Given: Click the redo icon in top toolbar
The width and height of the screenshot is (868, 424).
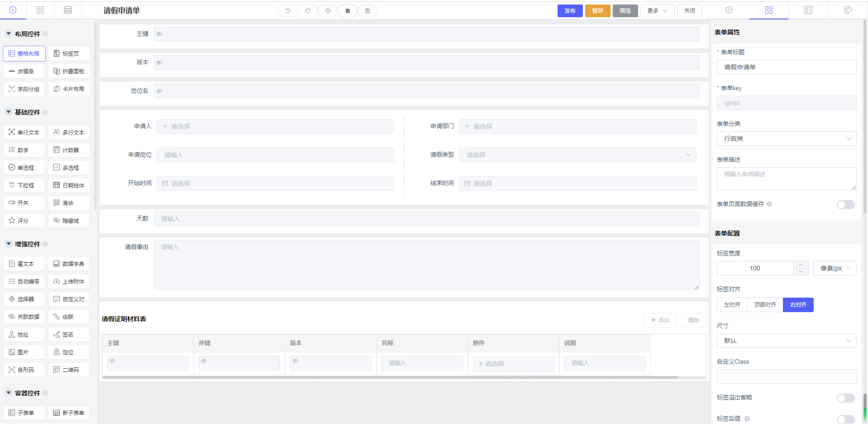Looking at the screenshot, I should [308, 11].
